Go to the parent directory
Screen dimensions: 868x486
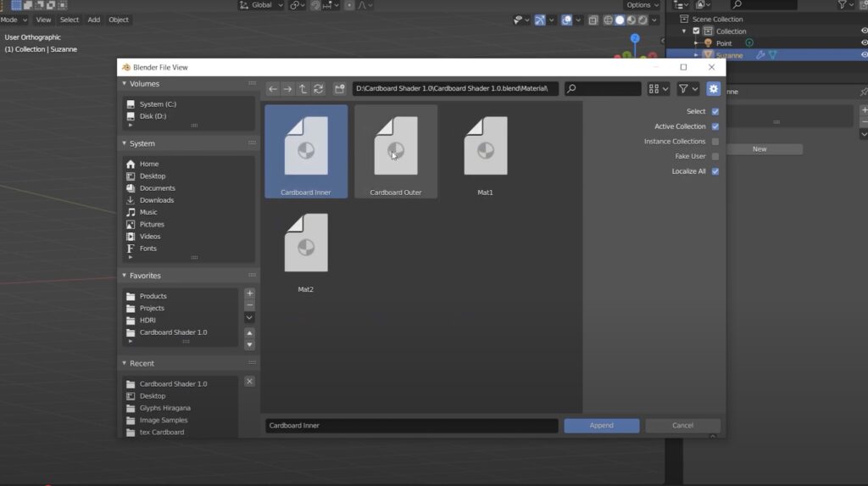303,89
